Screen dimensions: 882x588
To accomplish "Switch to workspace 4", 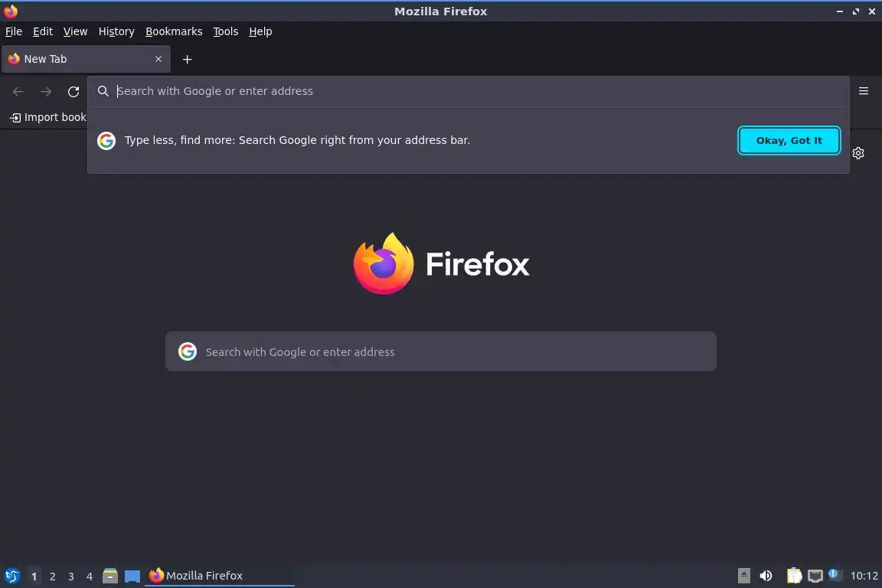I will pos(90,577).
